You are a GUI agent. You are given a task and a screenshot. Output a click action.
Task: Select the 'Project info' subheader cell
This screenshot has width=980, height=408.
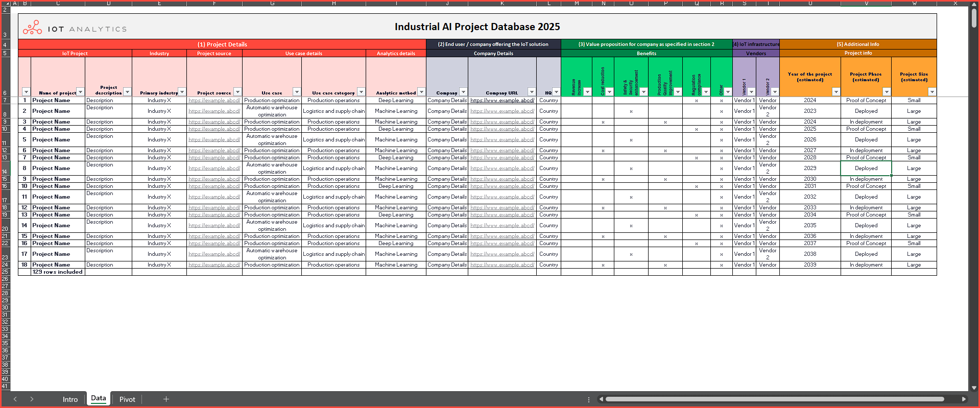coord(858,53)
